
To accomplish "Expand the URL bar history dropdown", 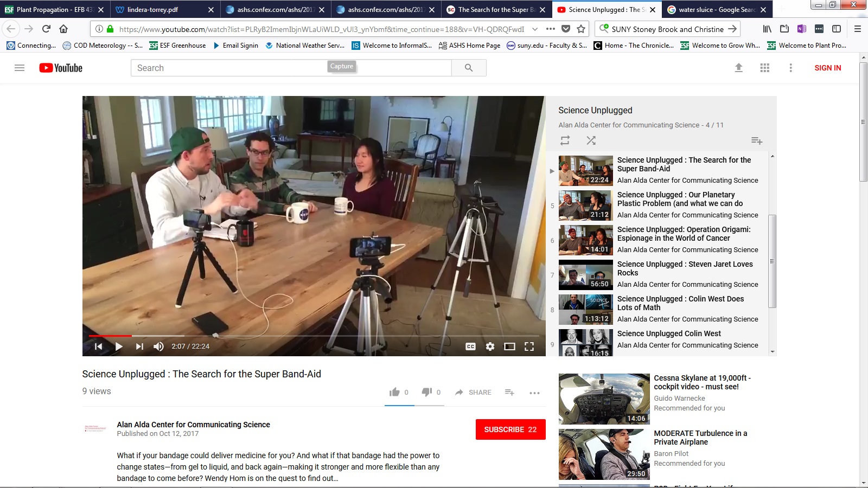I will (x=535, y=29).
